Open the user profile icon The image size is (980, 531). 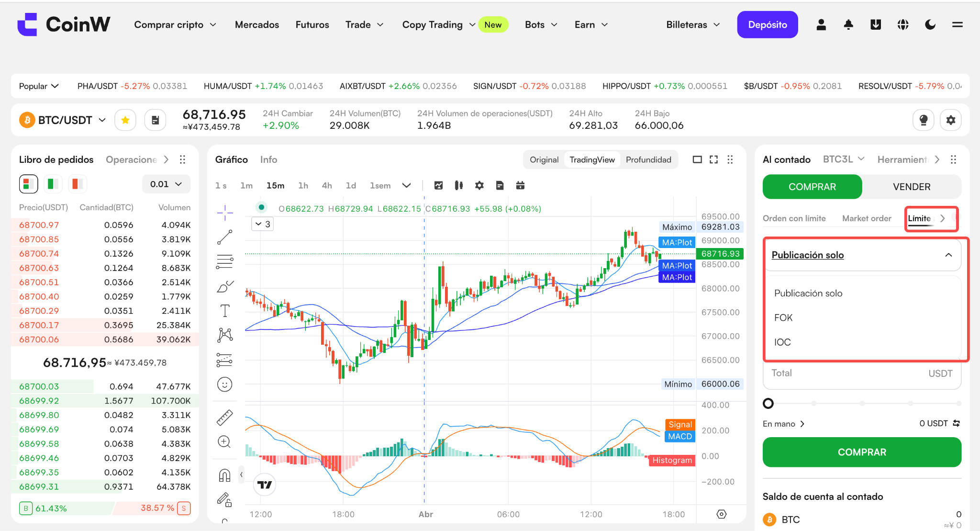click(x=821, y=24)
